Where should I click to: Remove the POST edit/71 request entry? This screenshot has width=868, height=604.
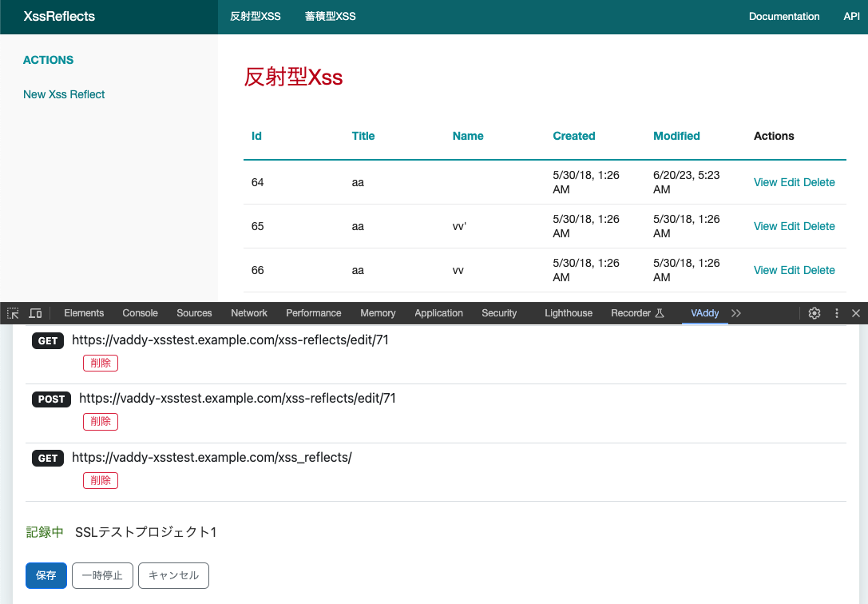coord(101,422)
